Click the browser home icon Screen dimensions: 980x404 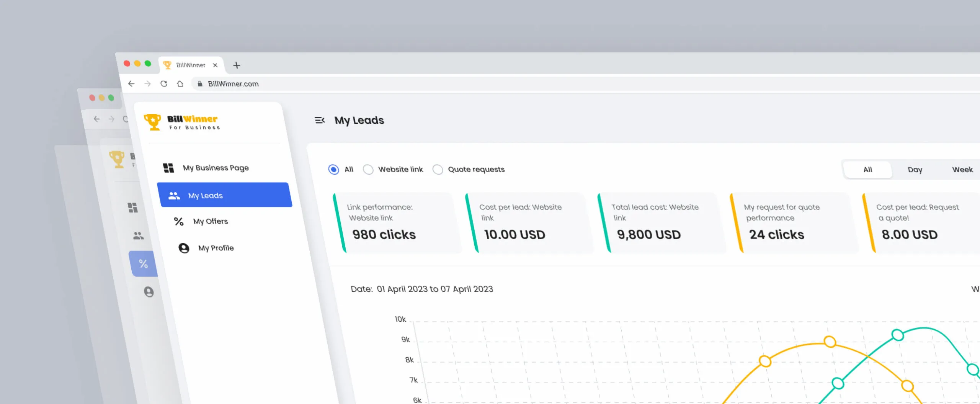click(180, 83)
